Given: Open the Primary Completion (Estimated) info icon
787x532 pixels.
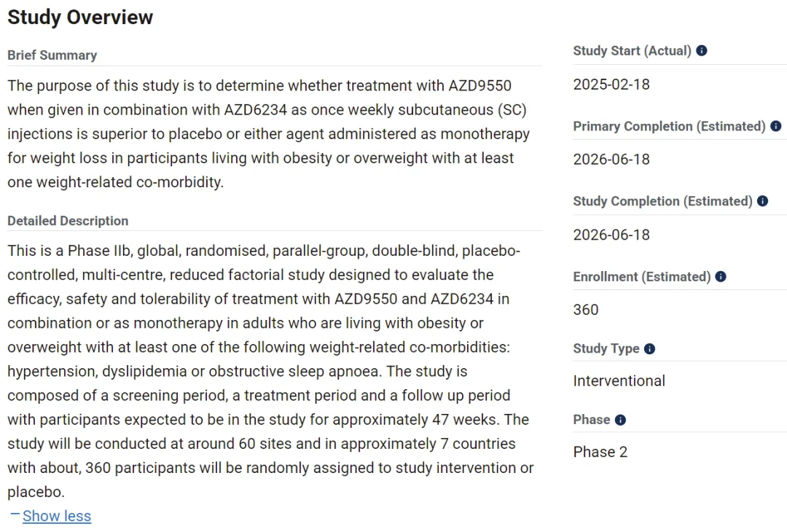Looking at the screenshot, I should tap(775, 126).
